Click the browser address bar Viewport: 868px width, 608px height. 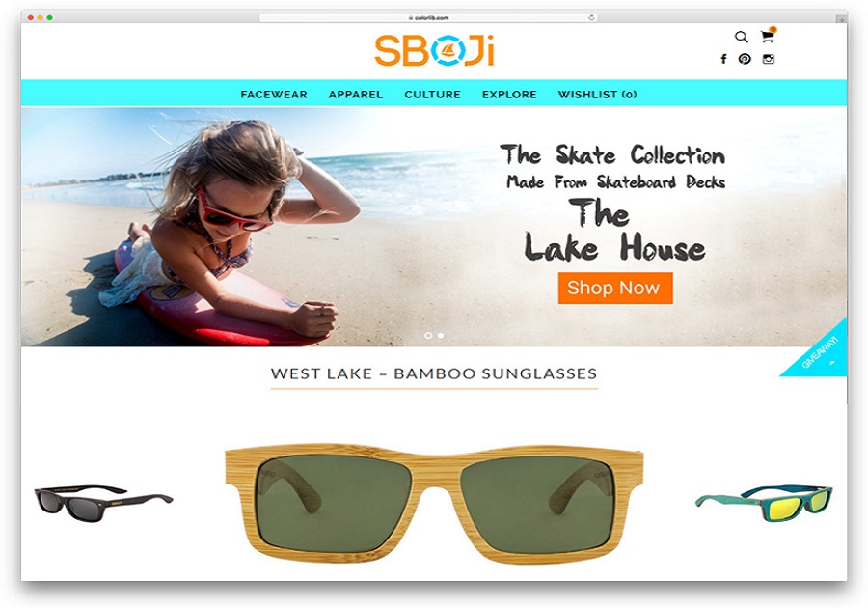tap(428, 17)
